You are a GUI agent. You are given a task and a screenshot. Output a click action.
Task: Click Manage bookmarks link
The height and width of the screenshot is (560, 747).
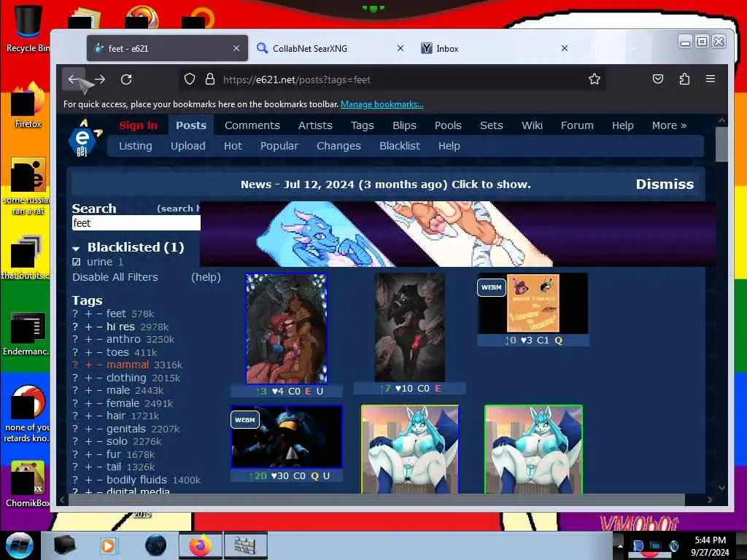pos(382,104)
